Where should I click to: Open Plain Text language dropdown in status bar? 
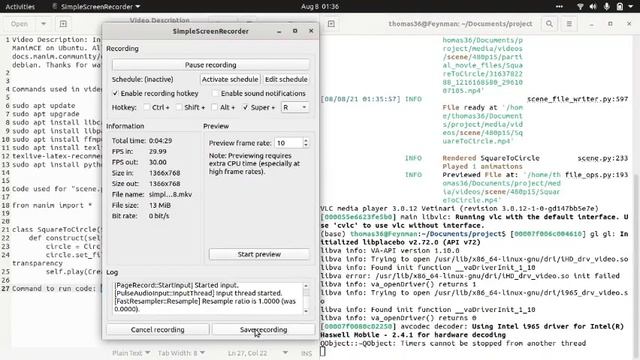[x=131, y=353]
